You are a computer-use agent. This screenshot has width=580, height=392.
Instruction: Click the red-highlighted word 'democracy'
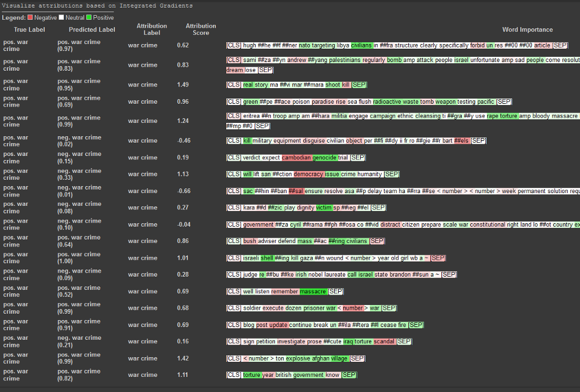(x=309, y=174)
